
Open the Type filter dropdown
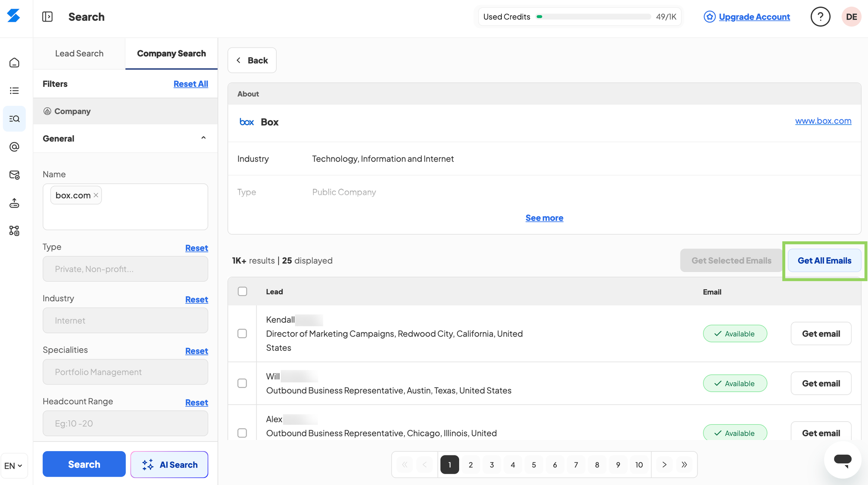[125, 269]
